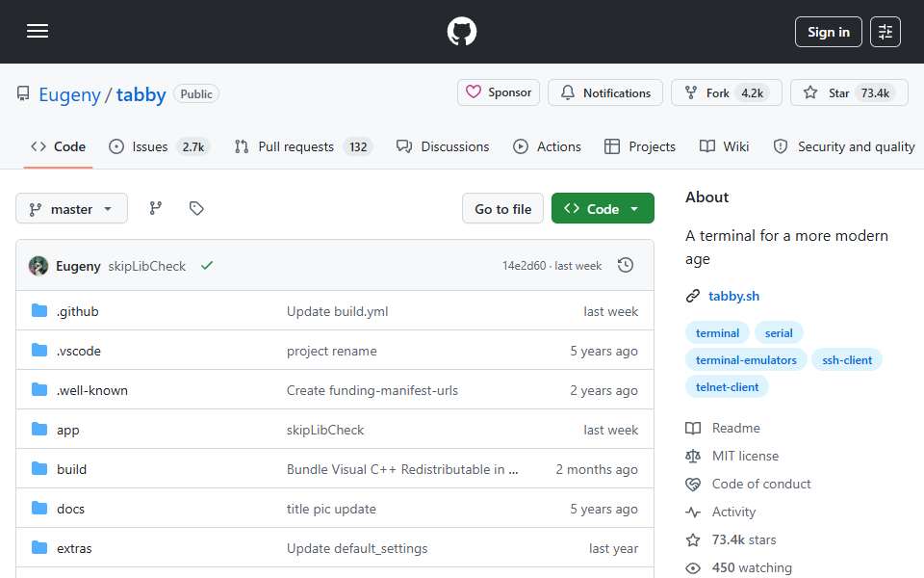Open 'Create funding-manifest-urls' commit message

point(372,390)
